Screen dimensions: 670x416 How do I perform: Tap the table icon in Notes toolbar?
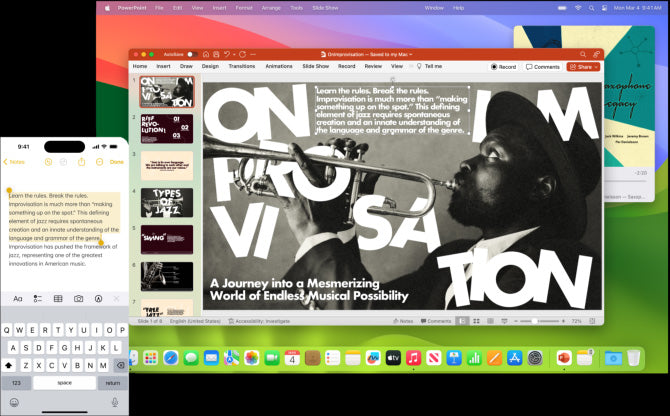click(x=58, y=298)
